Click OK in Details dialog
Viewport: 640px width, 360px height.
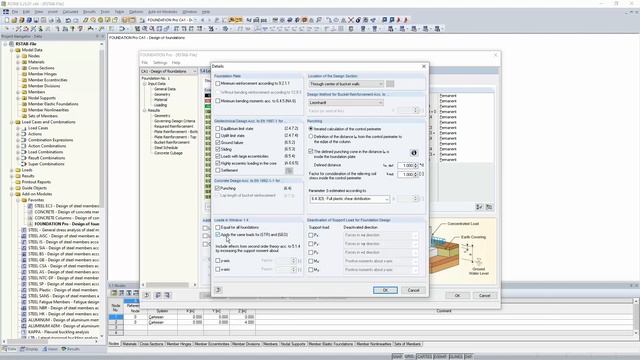click(385, 290)
